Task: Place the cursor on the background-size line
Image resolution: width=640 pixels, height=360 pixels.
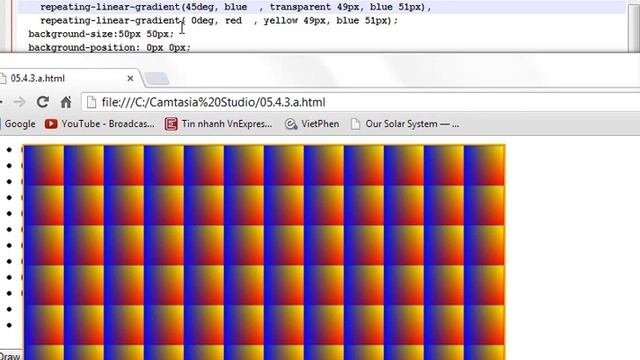Action: [x=101, y=34]
